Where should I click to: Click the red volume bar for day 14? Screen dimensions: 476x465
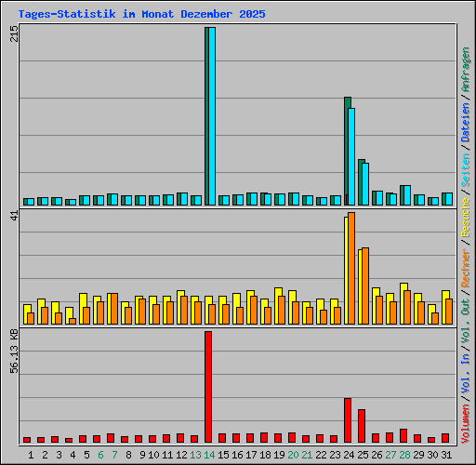pyautogui.click(x=208, y=387)
